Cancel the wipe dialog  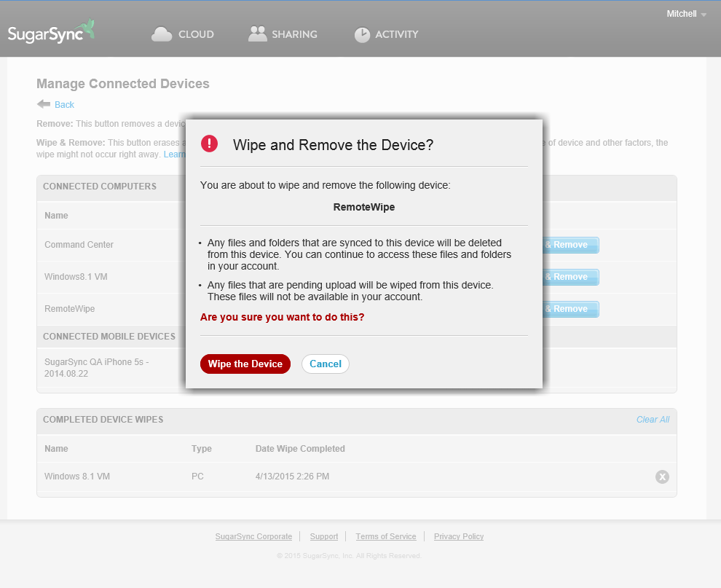click(325, 364)
